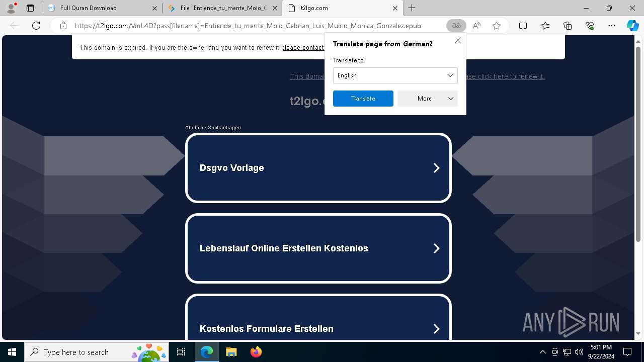Open the Copilot sidebar icon
The width and height of the screenshot is (644, 362).
tap(632, 26)
